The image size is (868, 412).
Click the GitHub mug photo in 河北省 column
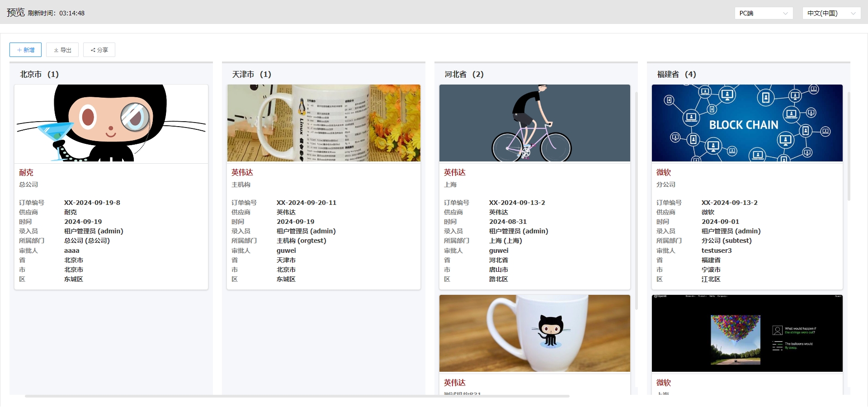[x=534, y=333]
